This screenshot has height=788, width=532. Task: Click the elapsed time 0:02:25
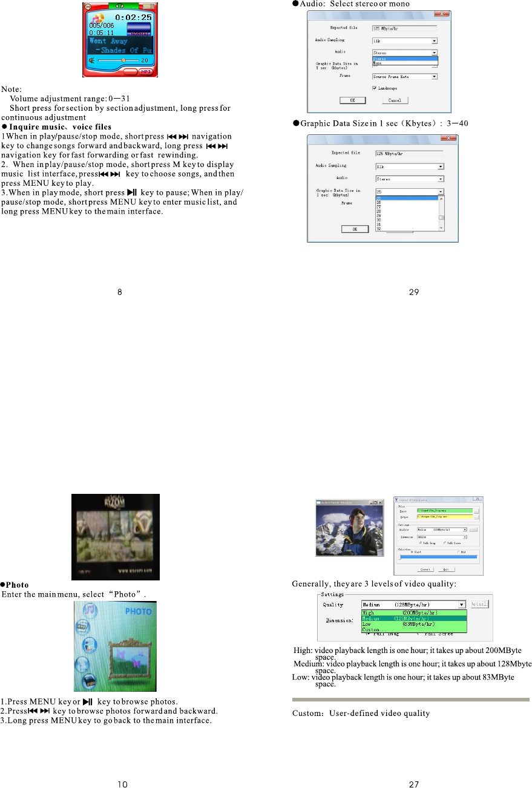[133, 18]
